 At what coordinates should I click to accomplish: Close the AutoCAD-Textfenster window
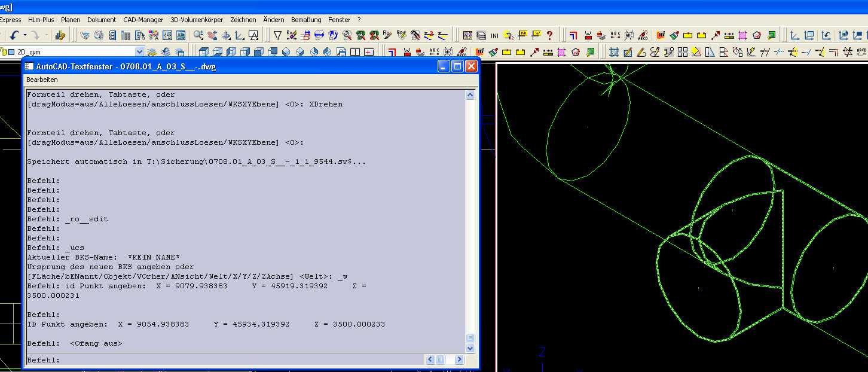(471, 66)
